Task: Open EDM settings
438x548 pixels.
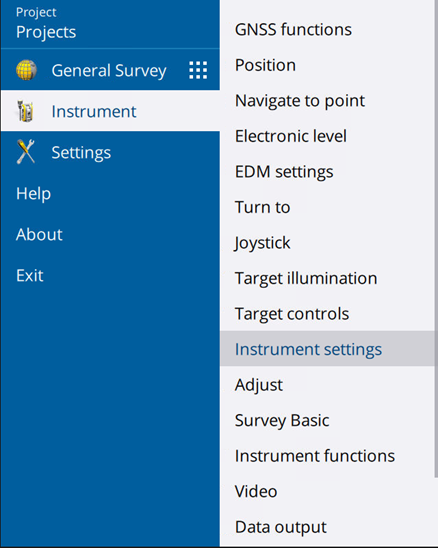Action: click(284, 172)
